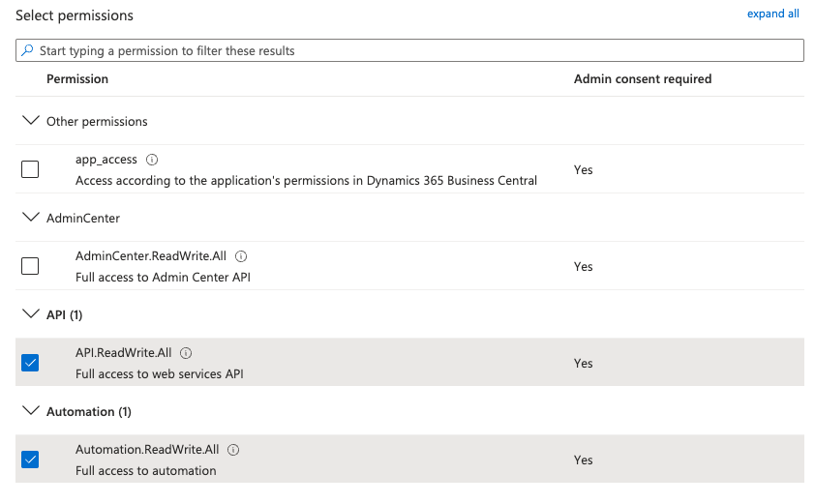Click the expand all link

click(x=772, y=14)
